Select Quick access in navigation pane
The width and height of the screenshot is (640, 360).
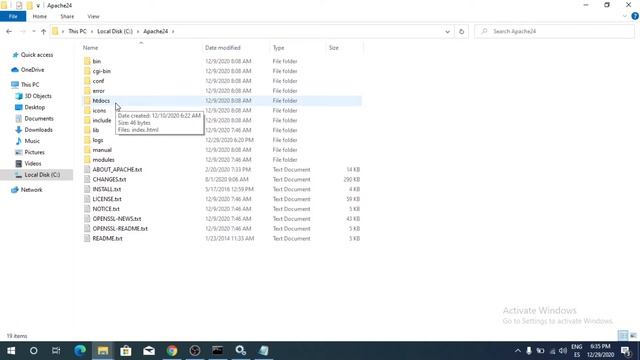pyautogui.click(x=32, y=55)
